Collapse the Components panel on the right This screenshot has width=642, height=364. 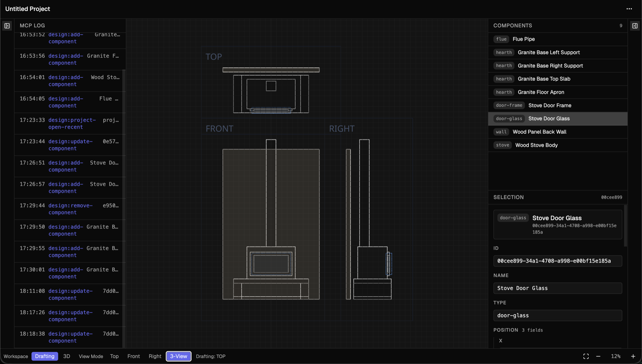click(x=635, y=25)
